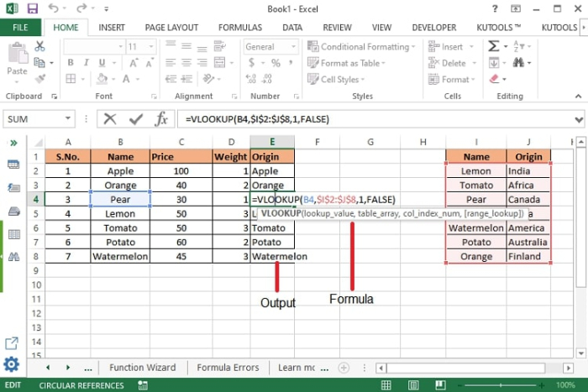This screenshot has width=588, height=392.
Task: Click the Cut scissors icon
Action: coord(39,46)
